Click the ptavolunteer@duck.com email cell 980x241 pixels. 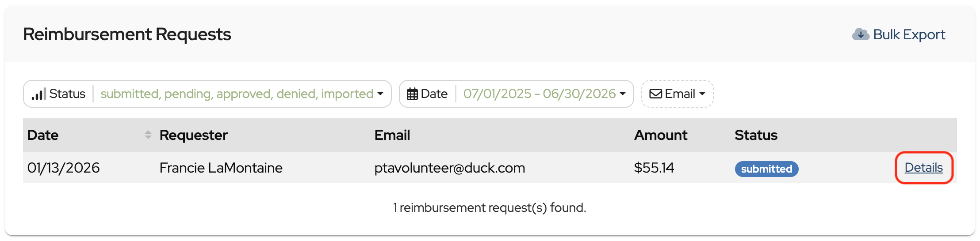(449, 168)
